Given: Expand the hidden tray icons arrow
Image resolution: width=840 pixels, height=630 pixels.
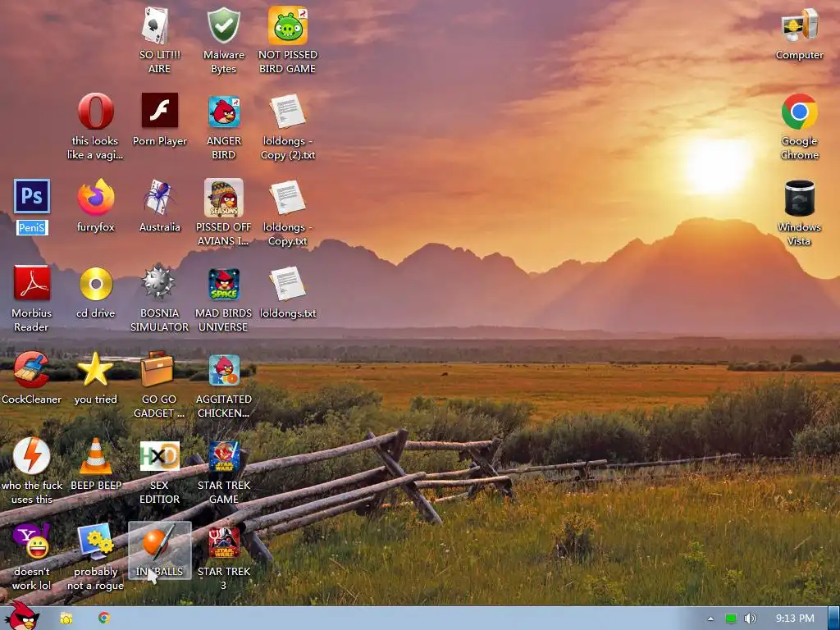Looking at the screenshot, I should 710,619.
